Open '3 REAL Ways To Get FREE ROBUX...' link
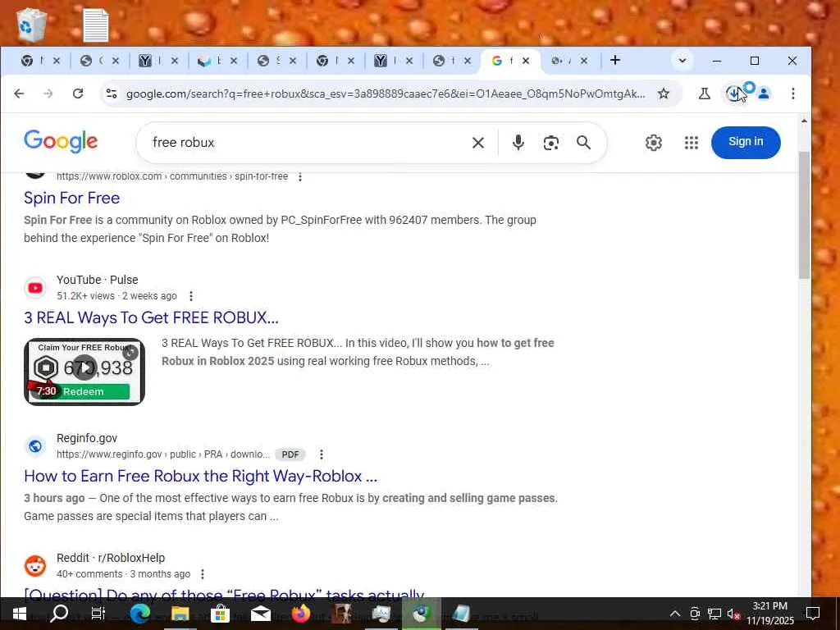 151,317
